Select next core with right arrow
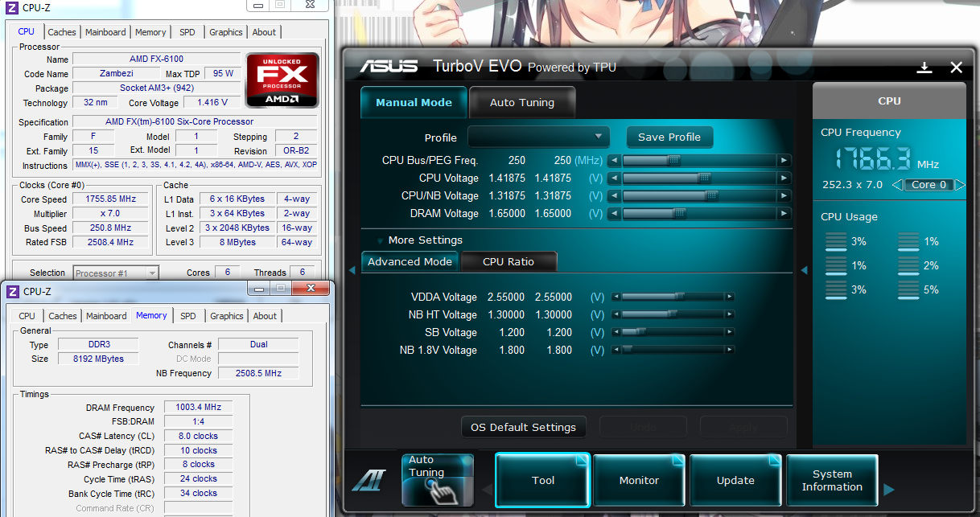The image size is (980, 517). 960,185
